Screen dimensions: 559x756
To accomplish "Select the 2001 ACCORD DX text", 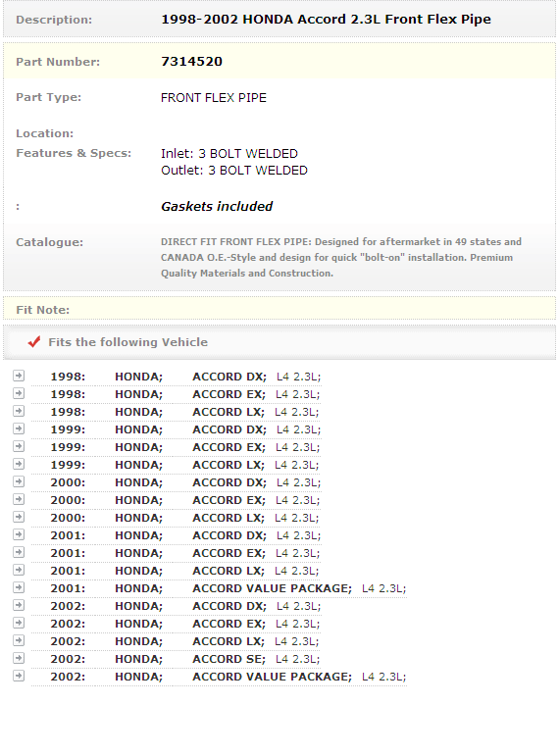I will 229,535.
